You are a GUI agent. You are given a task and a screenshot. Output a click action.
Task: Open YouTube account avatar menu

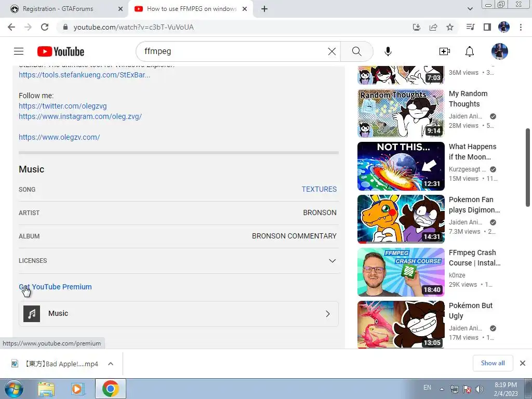click(500, 51)
